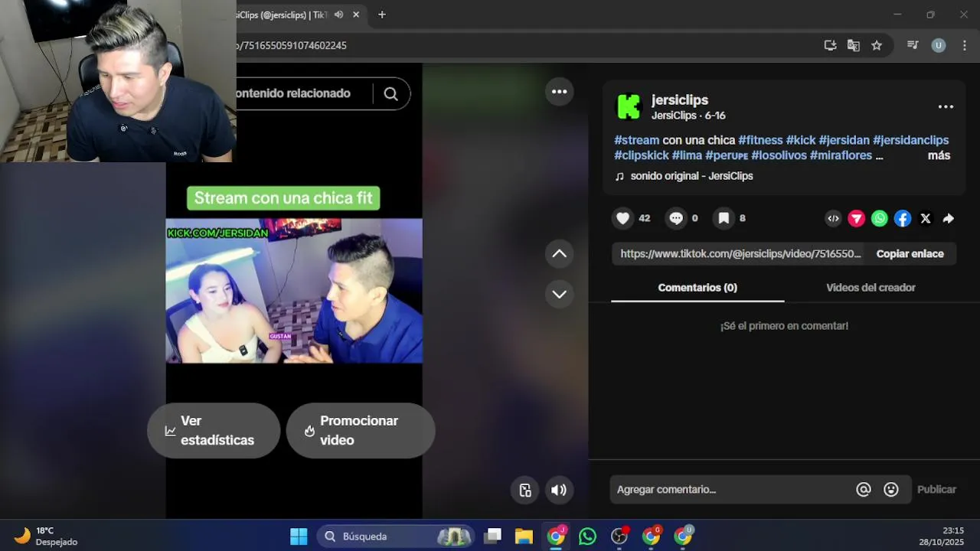
Task: Open the Chrome three-dot menu
Action: [964, 45]
